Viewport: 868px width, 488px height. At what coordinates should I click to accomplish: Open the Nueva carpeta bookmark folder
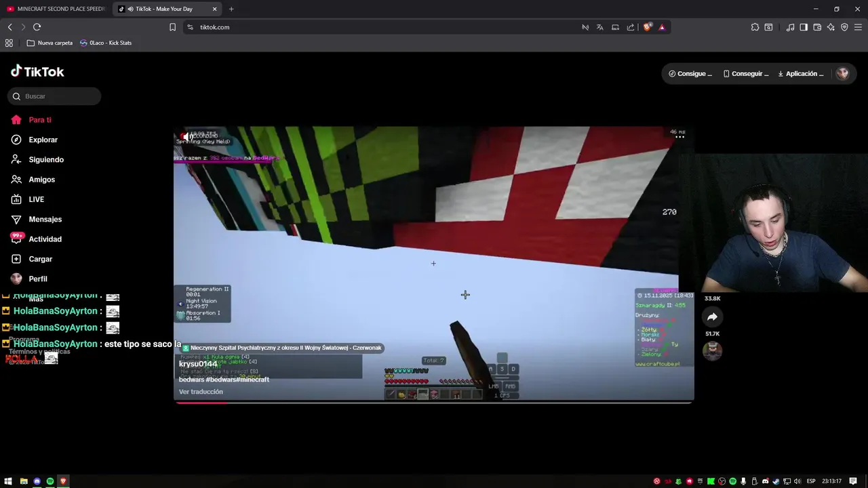(x=50, y=43)
